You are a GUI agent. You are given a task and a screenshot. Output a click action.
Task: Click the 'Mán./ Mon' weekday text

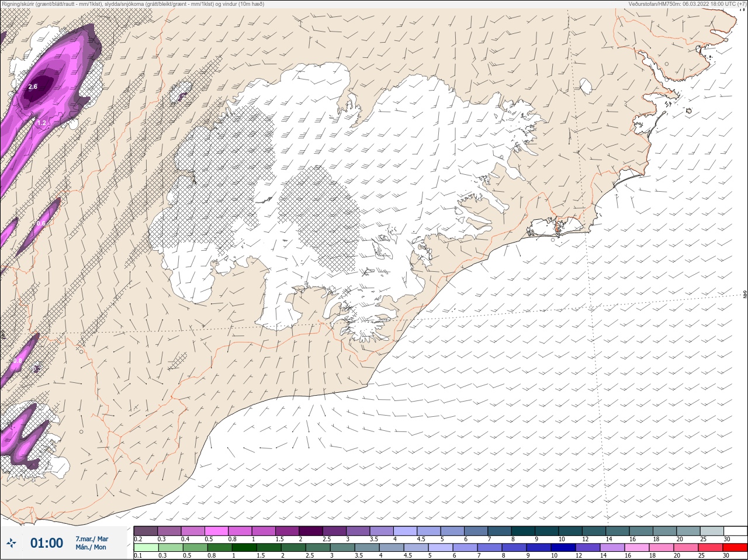coord(91,548)
